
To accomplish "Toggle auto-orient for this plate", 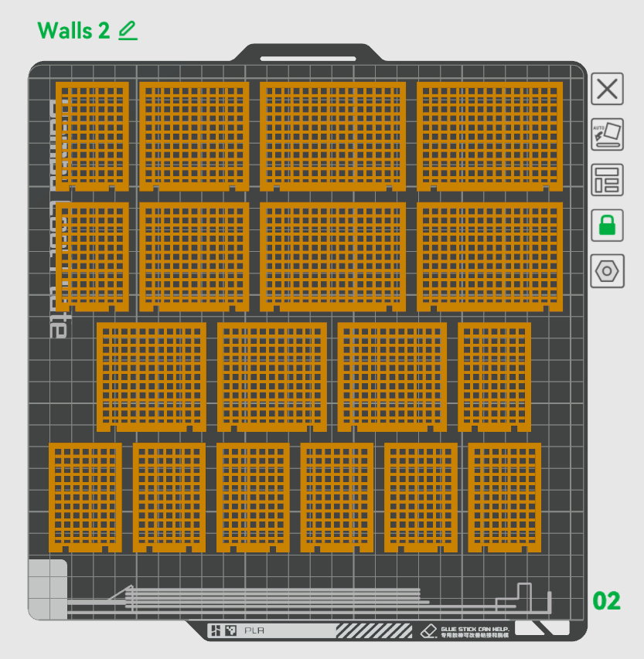I will pos(607,134).
